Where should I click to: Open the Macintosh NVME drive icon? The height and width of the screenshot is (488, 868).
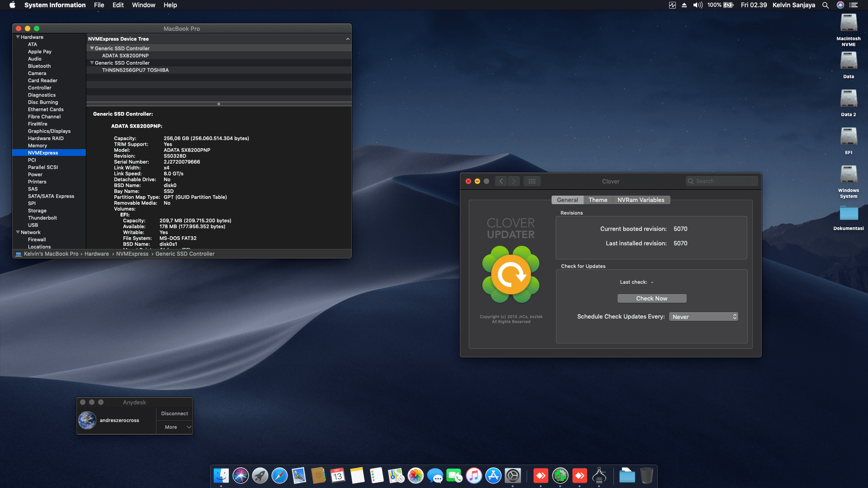point(848,23)
